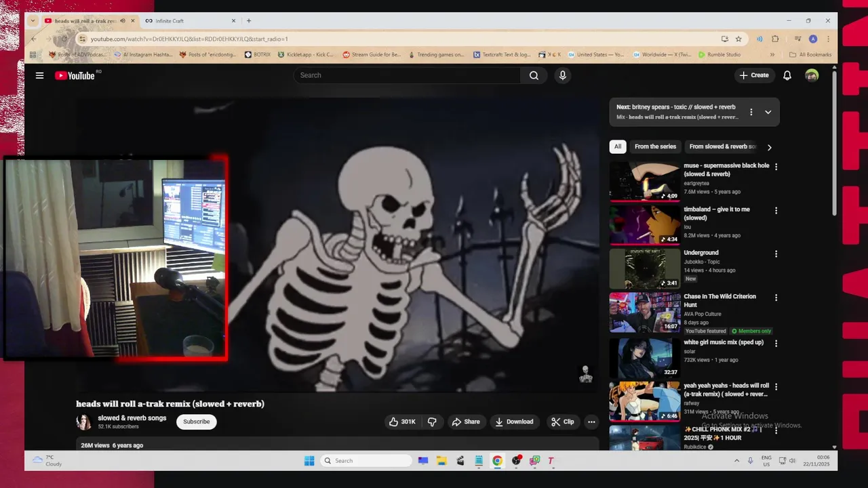Open options for Underground video

pos(776,253)
